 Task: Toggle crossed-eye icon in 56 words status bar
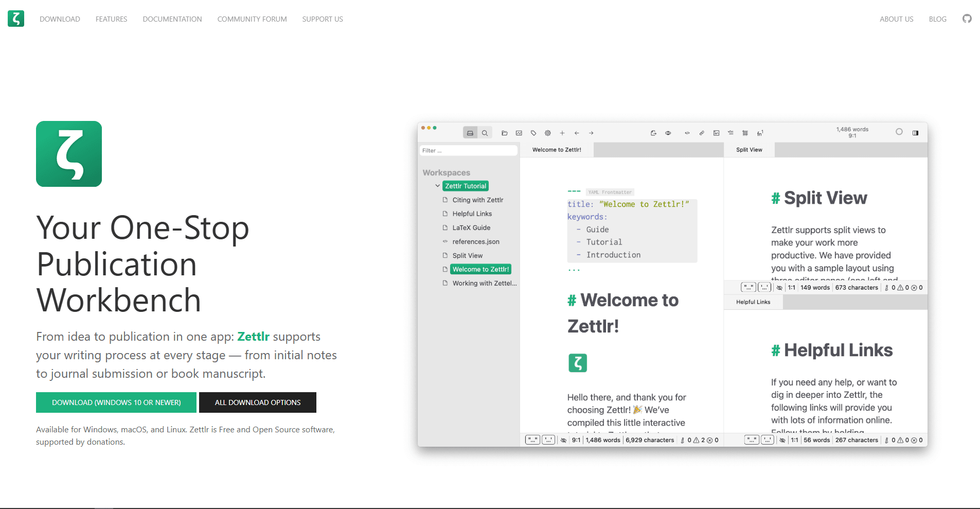tap(782, 440)
